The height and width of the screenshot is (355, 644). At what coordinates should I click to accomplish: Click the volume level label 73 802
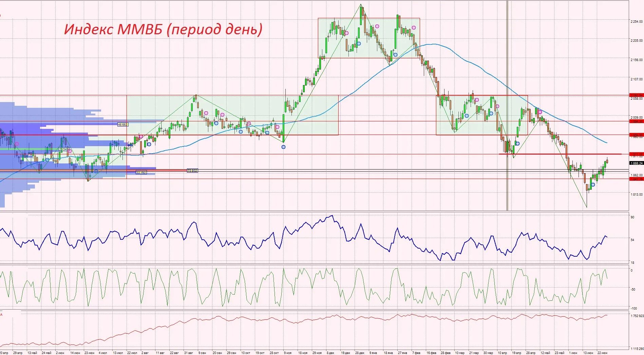192,171
